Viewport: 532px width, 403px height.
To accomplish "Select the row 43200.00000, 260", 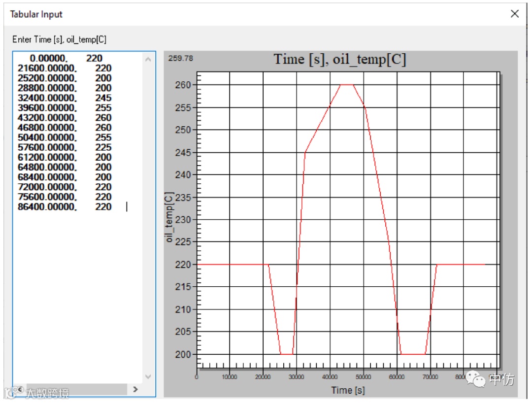I will [x=65, y=117].
